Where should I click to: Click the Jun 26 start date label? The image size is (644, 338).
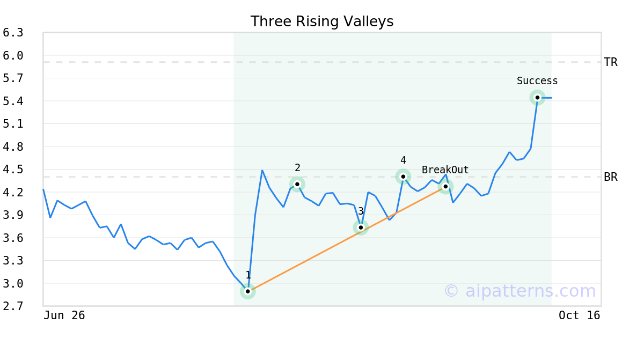point(64,315)
